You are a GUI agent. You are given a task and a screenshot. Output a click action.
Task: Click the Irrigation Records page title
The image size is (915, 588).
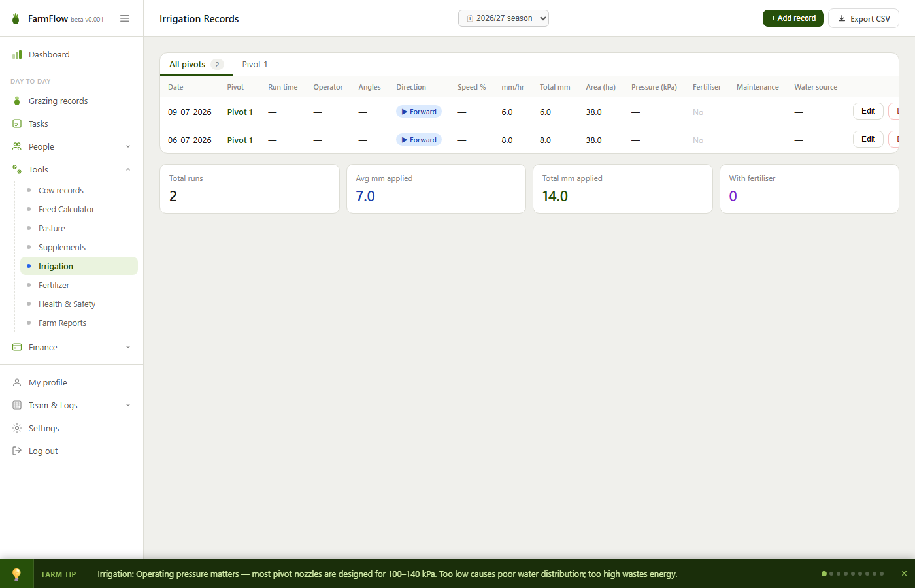click(199, 19)
